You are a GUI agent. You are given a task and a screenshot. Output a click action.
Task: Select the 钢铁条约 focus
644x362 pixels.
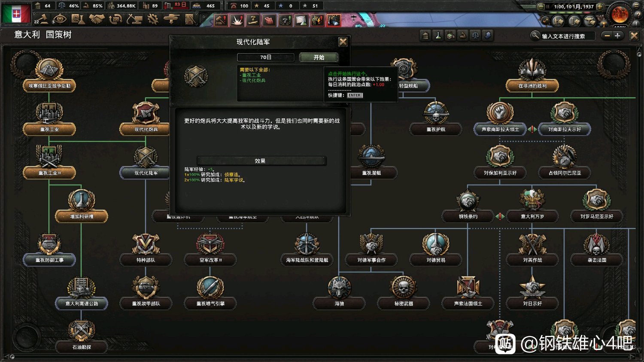[468, 205]
